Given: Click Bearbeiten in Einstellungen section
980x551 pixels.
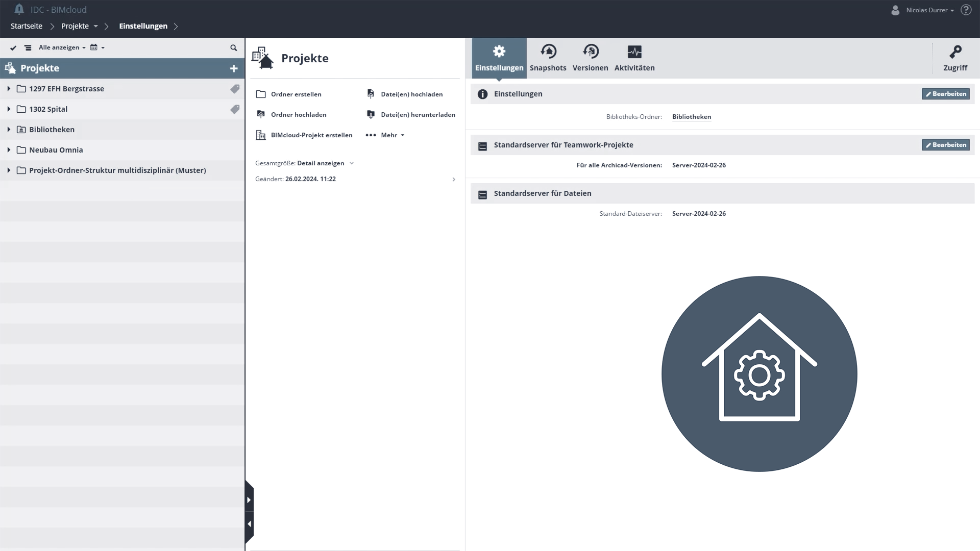Looking at the screenshot, I should [x=946, y=94].
